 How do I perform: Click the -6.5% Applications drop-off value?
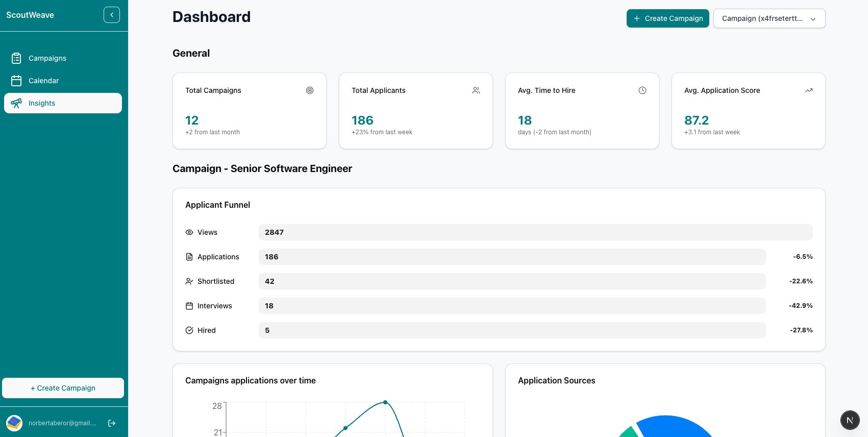coord(803,257)
